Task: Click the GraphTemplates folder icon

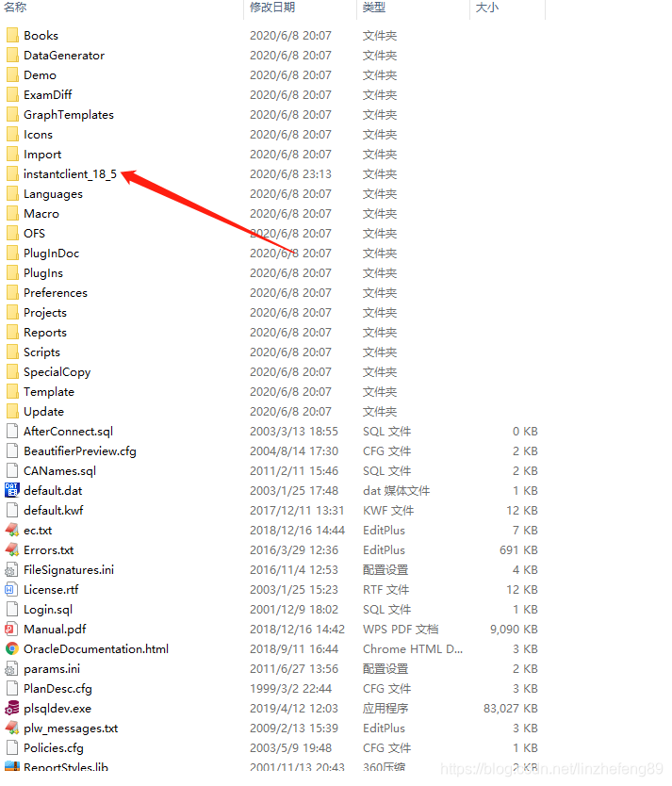Action: pos(12,114)
